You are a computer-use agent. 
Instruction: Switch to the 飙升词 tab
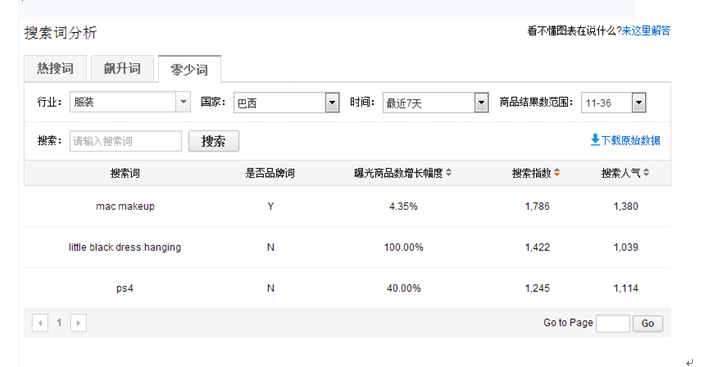click(122, 69)
